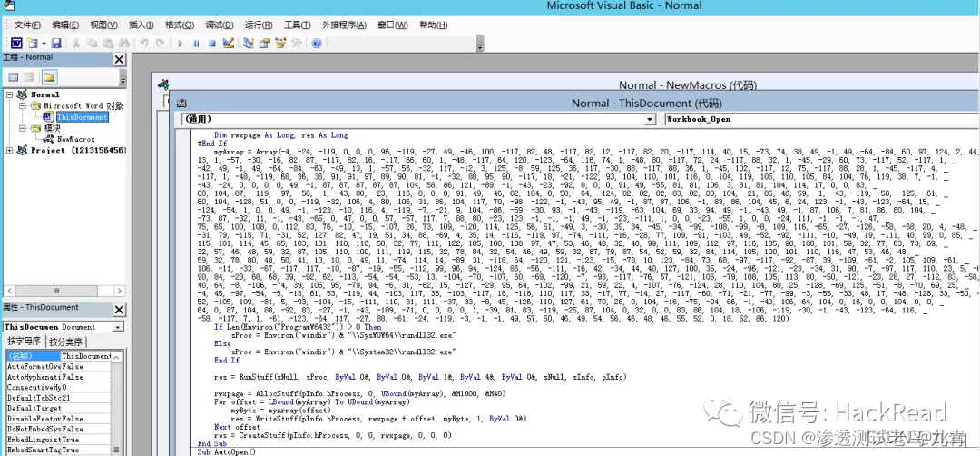Open the Toolbox hammer-wrench icon
The width and height of the screenshot is (980, 456).
pyautogui.click(x=297, y=44)
